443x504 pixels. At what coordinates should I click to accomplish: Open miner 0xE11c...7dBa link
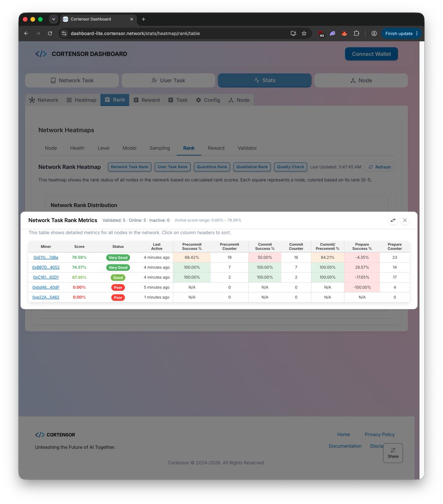tap(46, 257)
